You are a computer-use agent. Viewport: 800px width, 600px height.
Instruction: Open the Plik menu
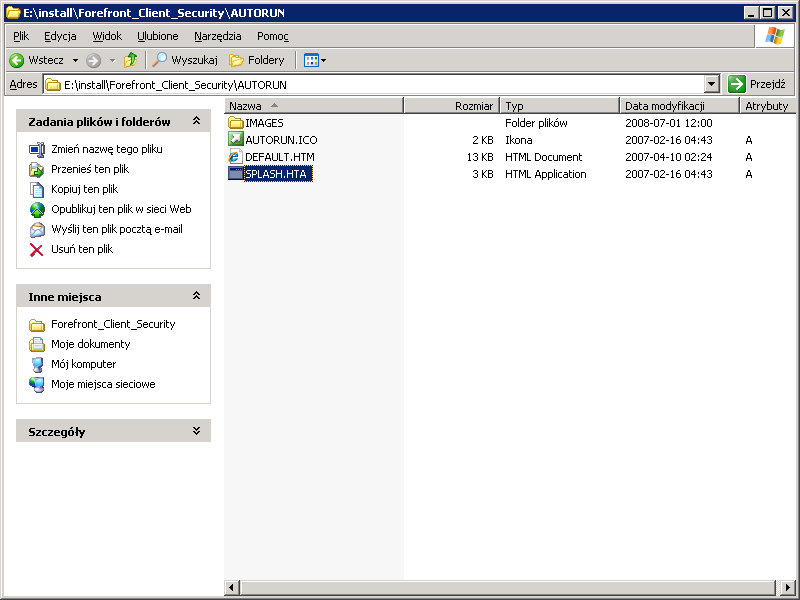(21, 36)
